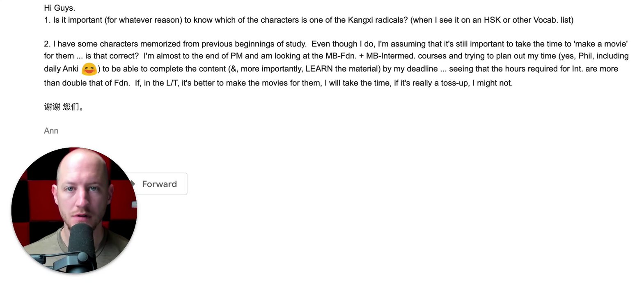Click the text "MB-Intermed."
Viewport: 644px width, 296px height.
tap(390, 56)
